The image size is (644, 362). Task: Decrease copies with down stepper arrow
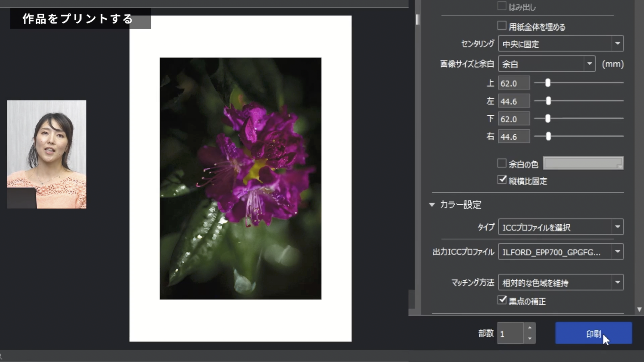[x=530, y=339]
